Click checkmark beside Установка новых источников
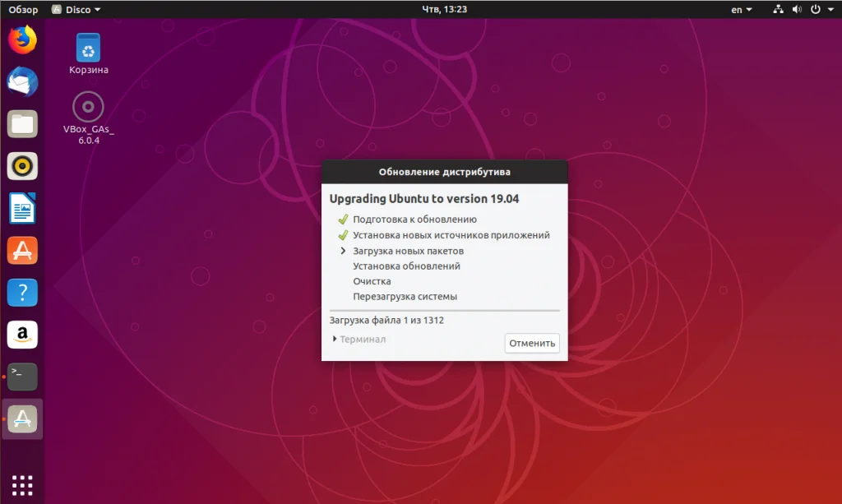Image resolution: width=842 pixels, height=504 pixels. coord(343,235)
